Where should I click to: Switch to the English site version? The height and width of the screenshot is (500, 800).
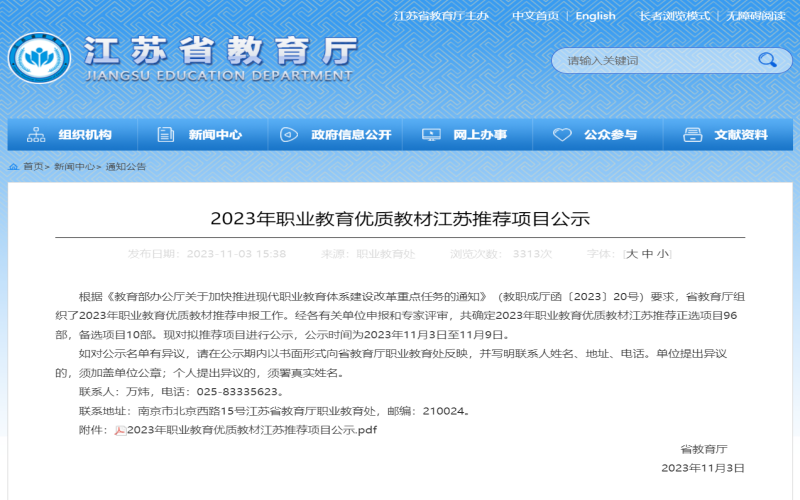tap(595, 16)
